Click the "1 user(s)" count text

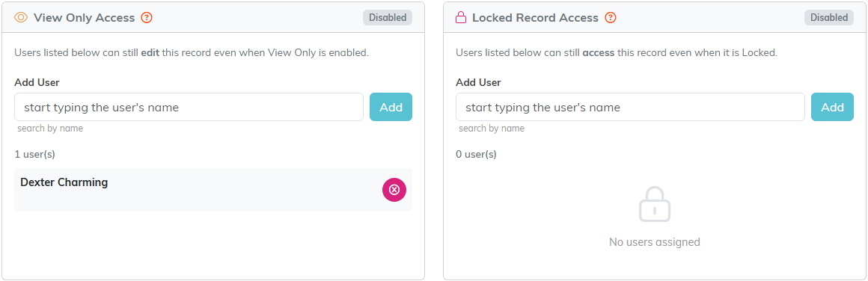[x=35, y=155]
